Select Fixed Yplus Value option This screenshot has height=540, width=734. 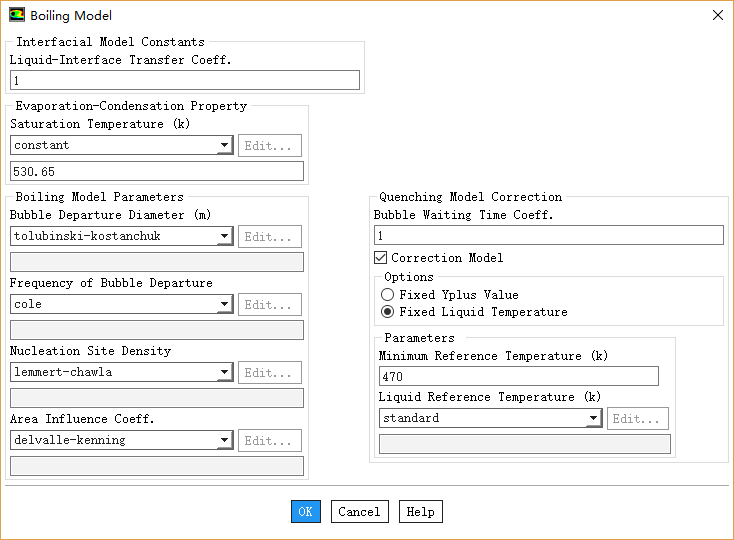click(x=388, y=295)
